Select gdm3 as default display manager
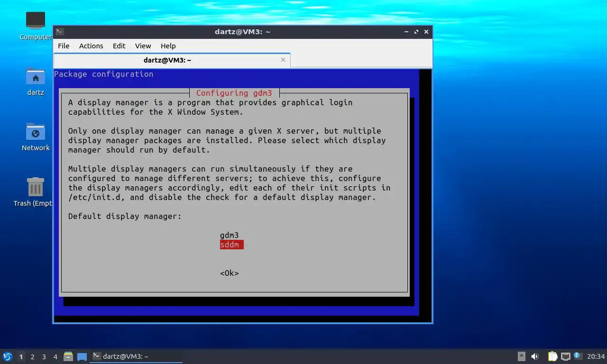607x364 pixels. [x=230, y=235]
